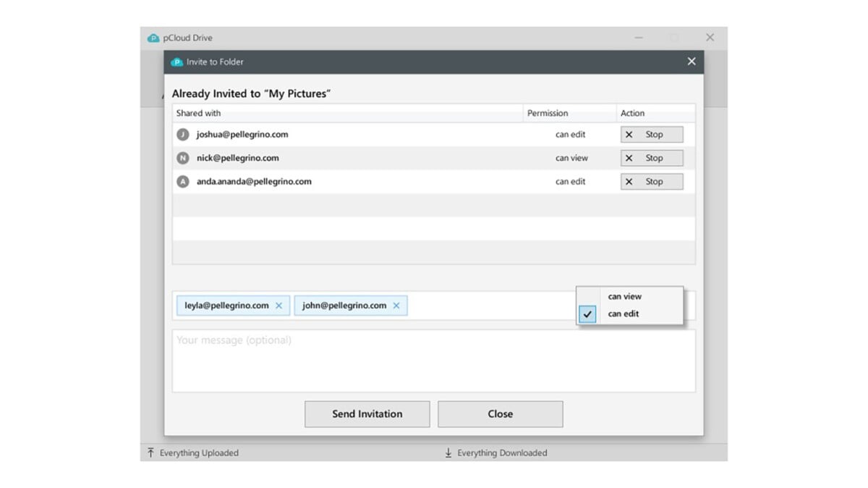This screenshot has width=868, height=488.
Task: Send Invitation to the recipients
Action: (367, 414)
